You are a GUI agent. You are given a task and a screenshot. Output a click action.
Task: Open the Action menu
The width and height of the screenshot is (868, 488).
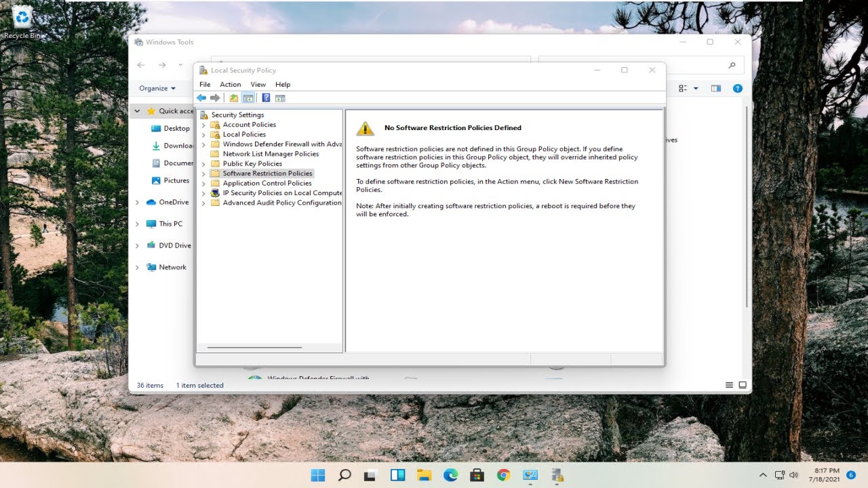[x=231, y=85]
